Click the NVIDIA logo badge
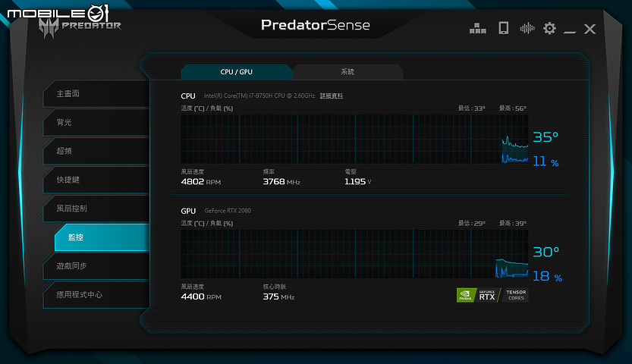632x364 pixels. pyautogui.click(x=466, y=295)
